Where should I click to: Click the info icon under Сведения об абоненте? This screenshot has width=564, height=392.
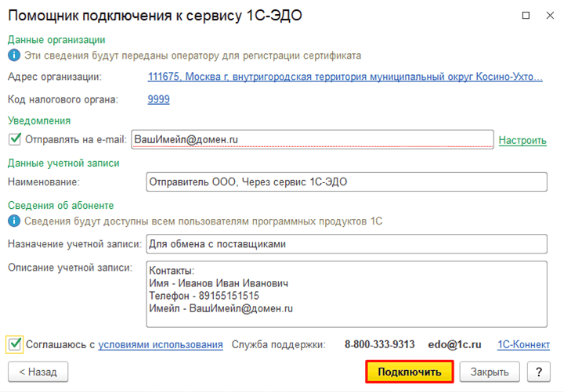[x=14, y=221]
